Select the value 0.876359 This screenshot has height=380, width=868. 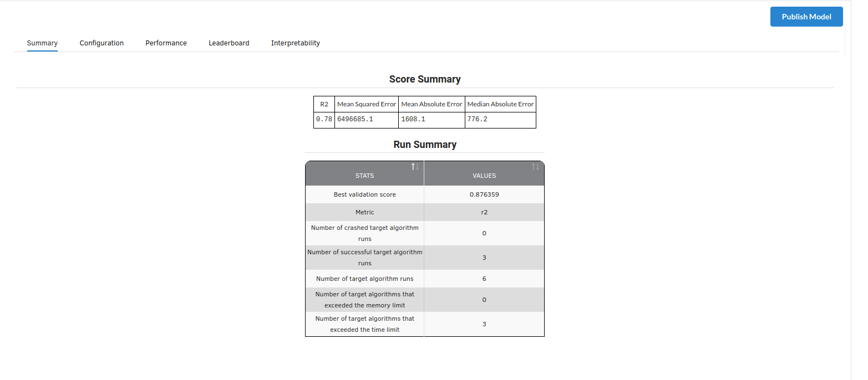[x=484, y=194]
